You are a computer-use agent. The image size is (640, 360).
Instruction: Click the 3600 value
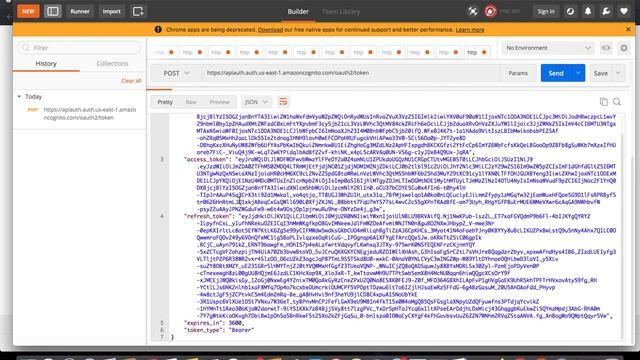235,323
